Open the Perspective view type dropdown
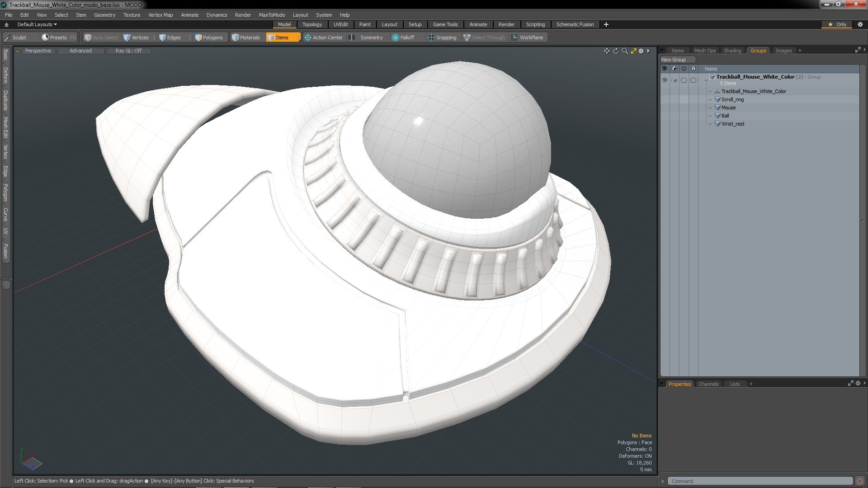This screenshot has height=488, width=868. [x=38, y=51]
